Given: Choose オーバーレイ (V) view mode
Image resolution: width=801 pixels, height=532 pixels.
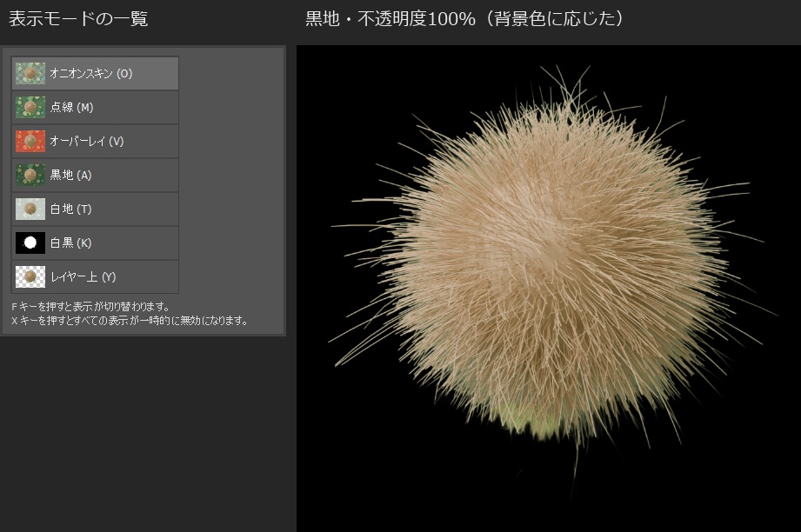Looking at the screenshot, I should pyautogui.click(x=95, y=141).
